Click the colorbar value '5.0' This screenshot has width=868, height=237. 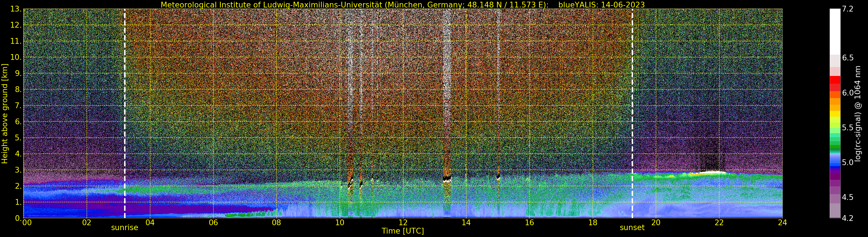coord(848,163)
